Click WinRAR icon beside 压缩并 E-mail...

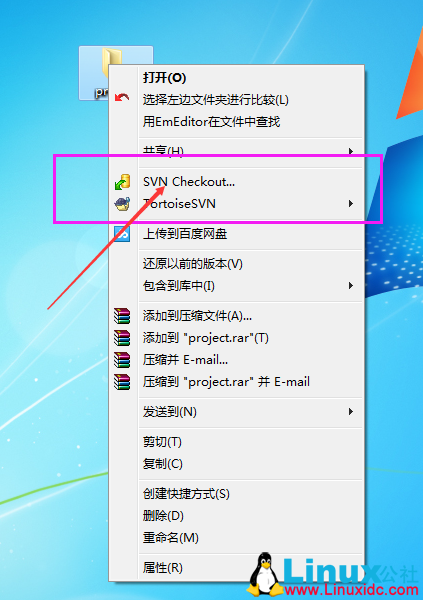click(122, 360)
